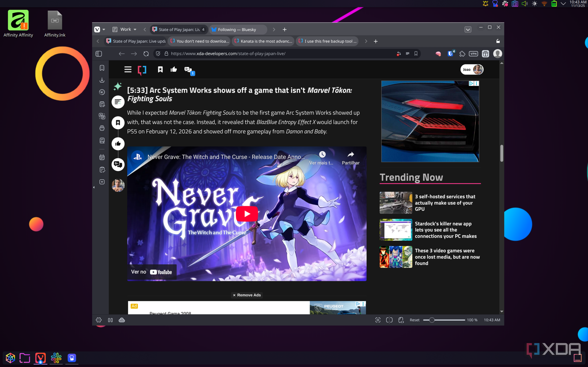Open the Downloads panel in sidebar
The height and width of the screenshot is (367, 588).
click(x=102, y=80)
